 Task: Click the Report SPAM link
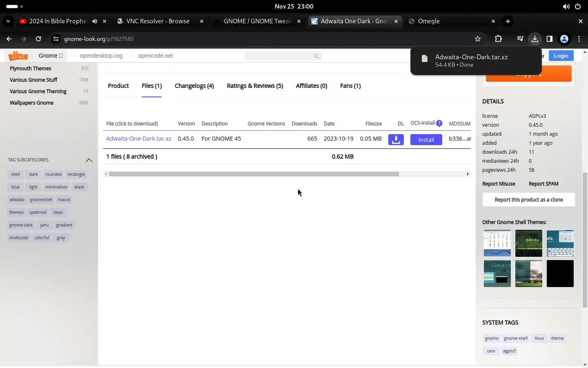543,184
